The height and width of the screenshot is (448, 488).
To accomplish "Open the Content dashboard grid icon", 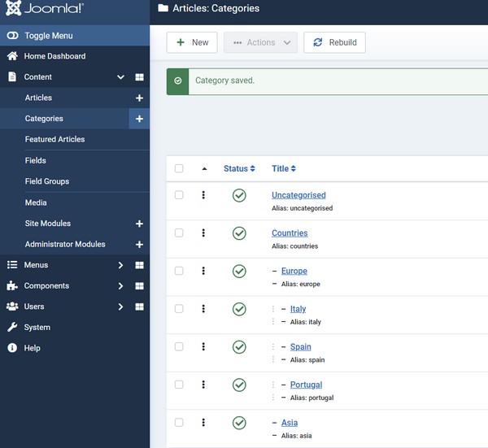I will [x=139, y=77].
